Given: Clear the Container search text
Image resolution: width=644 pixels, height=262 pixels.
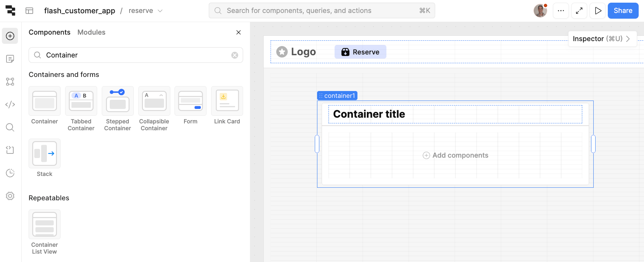Looking at the screenshot, I should click(235, 55).
